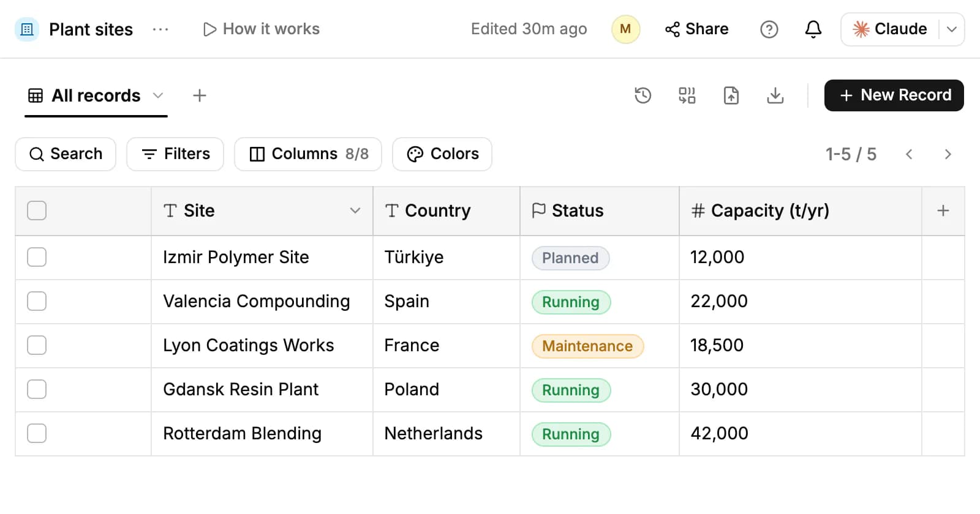Image resolution: width=980 pixels, height=514 pixels.
Task: Add a new column with plus icon
Action: (943, 210)
